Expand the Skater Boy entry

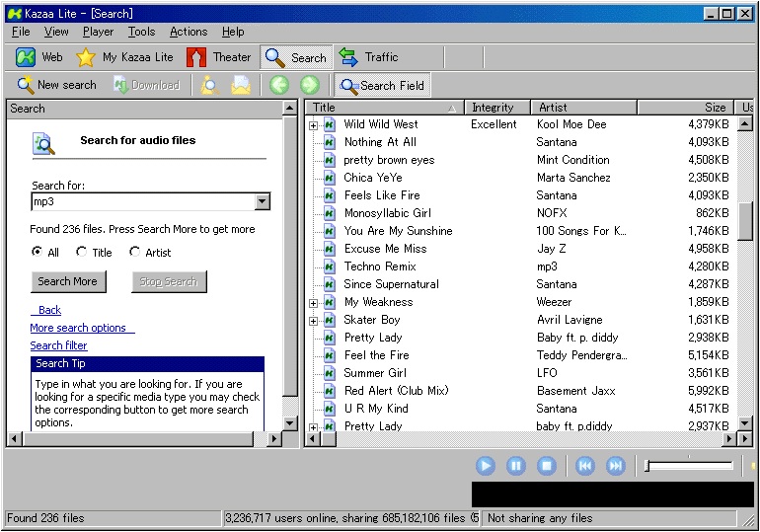[313, 321]
